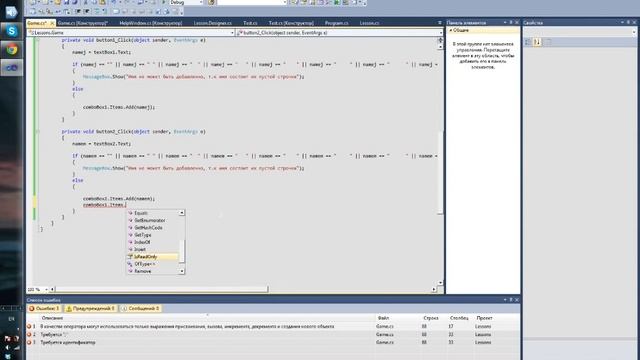
Task: Sort errors by the Описание column header
Action: [207, 318]
